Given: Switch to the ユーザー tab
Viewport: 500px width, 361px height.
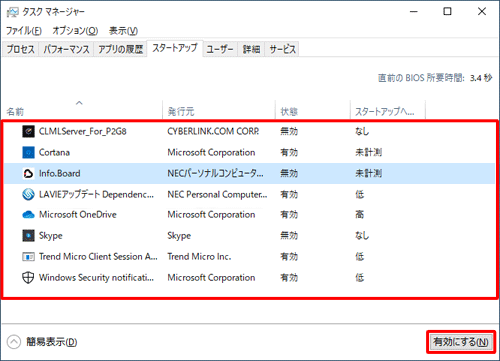Looking at the screenshot, I should click(x=220, y=49).
